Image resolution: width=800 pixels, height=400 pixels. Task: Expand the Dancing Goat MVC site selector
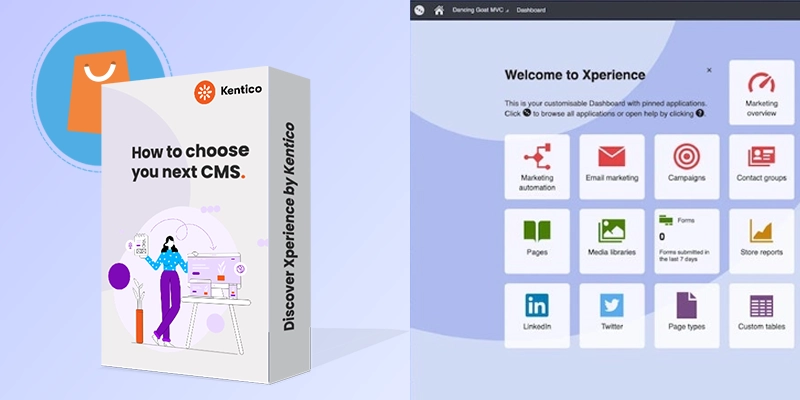click(x=481, y=10)
